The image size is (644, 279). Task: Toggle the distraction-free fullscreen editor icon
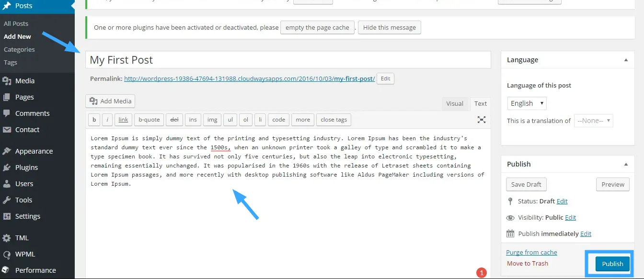[482, 120]
